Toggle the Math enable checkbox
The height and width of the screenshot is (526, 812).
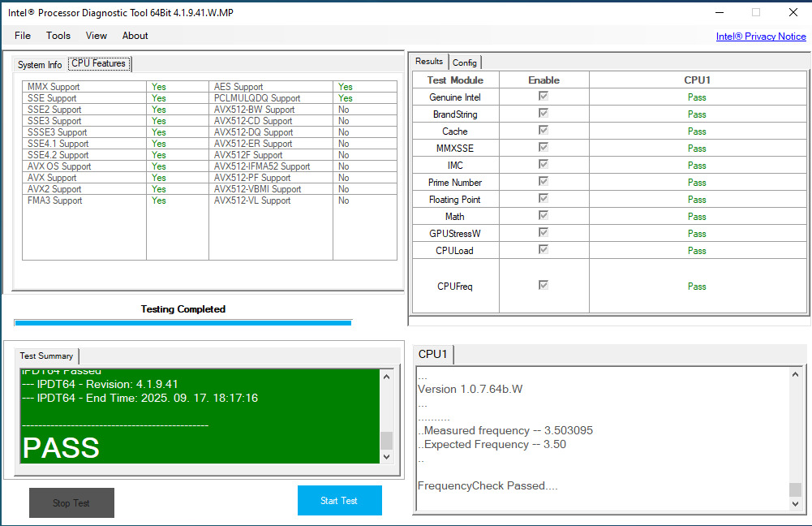click(x=543, y=215)
